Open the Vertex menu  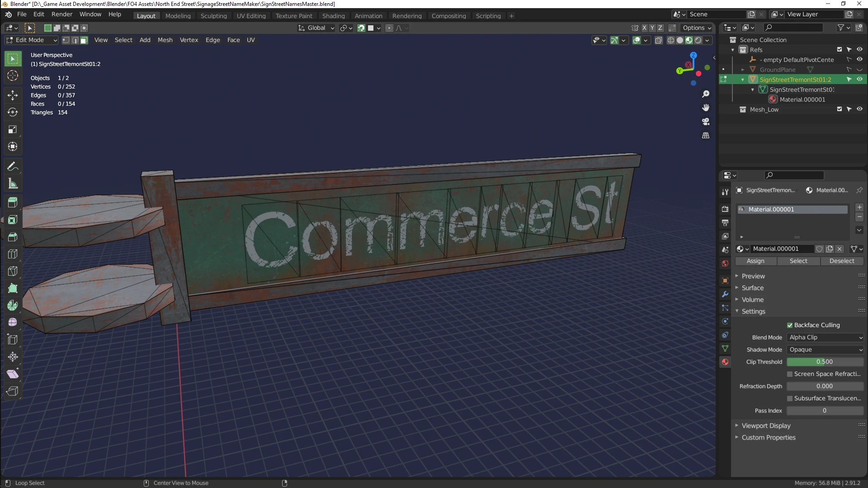(189, 40)
